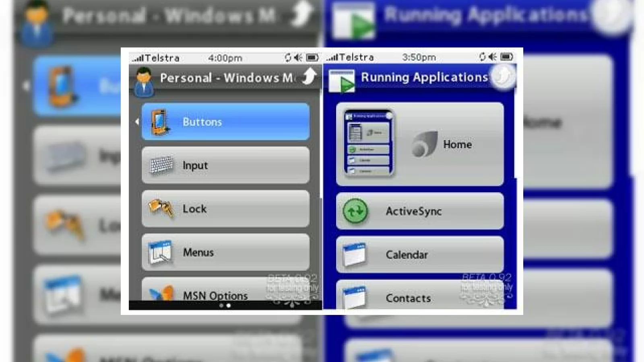Screen dimensions: 644x362
Task: Select the second page indicator dot
Action: 229,306
